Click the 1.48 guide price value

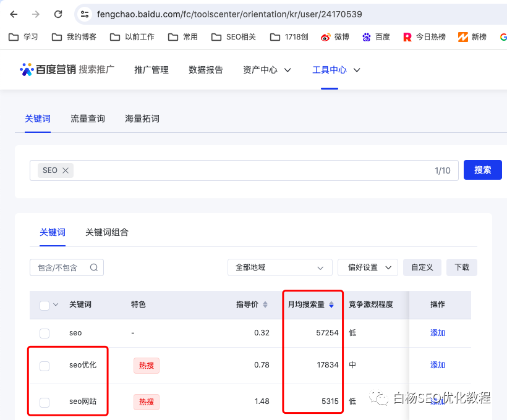262,401
